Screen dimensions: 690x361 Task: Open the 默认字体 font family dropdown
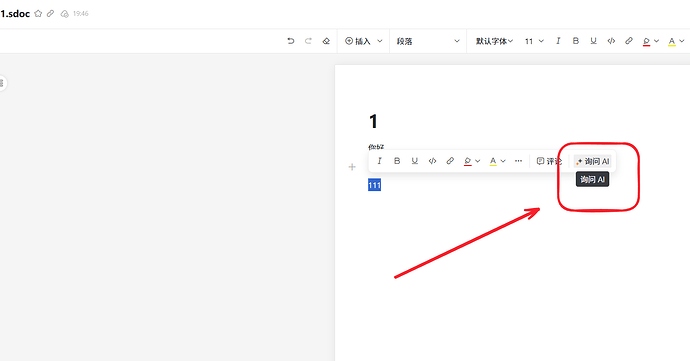point(494,41)
